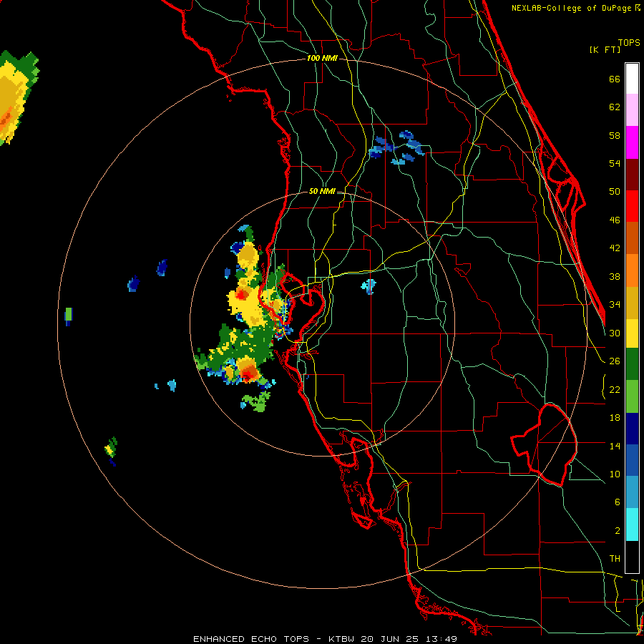The width and height of the screenshot is (644, 644).
Task: Click the TH legend label
Action: click(615, 559)
